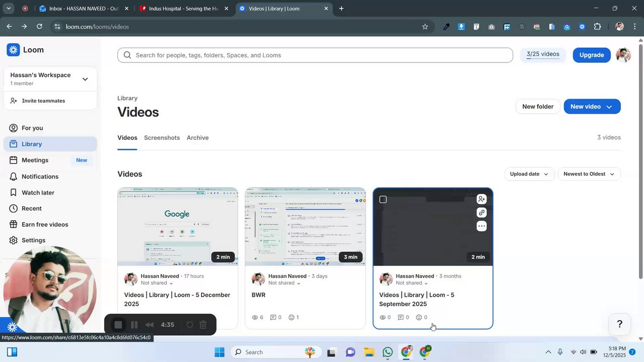Click the comments icon on BWR video
The image size is (644, 362).
coord(273,318)
